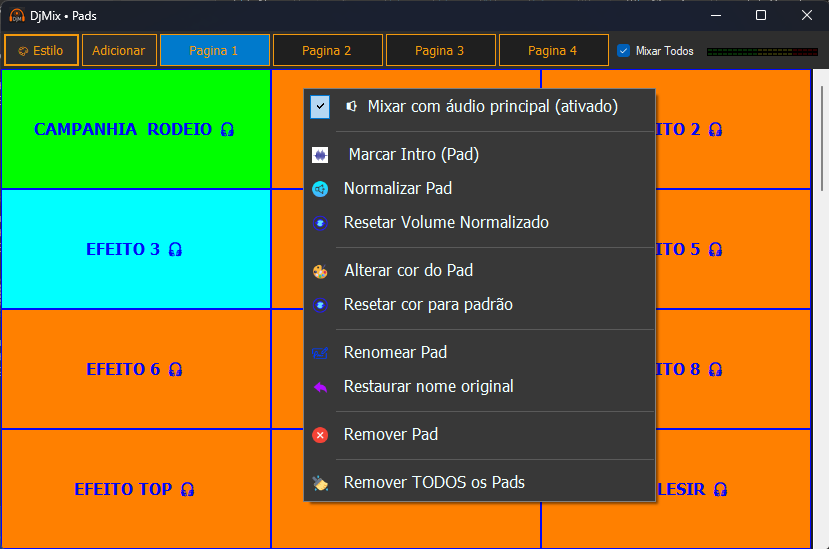Screen dimensions: 829x549
Task: Choose Remover TODOS os Pads
Action: click(x=480, y=482)
